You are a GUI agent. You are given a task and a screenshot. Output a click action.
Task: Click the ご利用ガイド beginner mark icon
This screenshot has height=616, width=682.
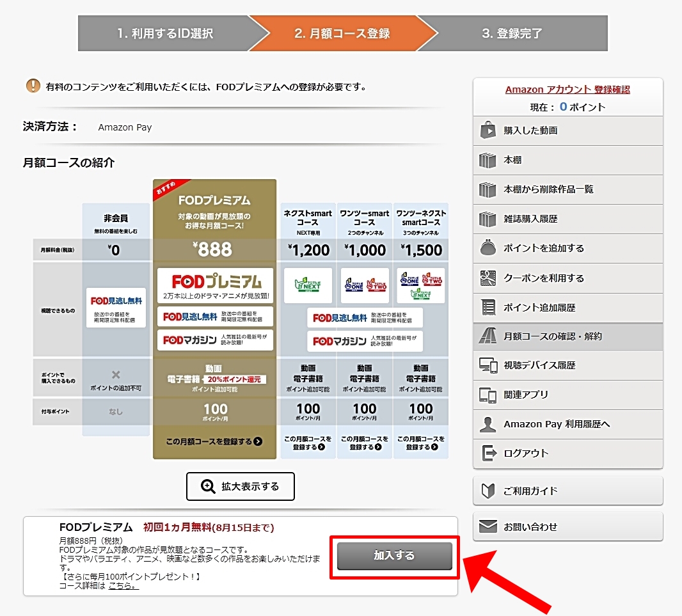point(488,491)
